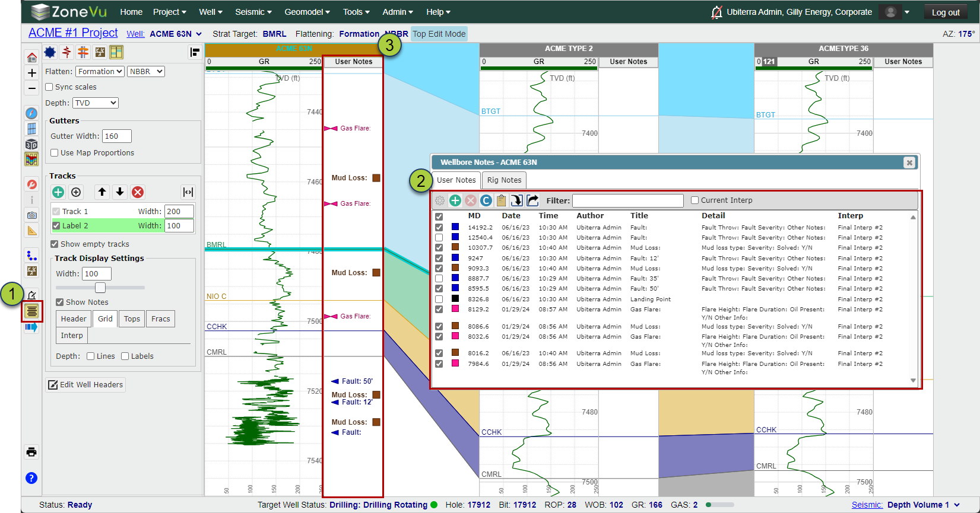
Task: Expand the Depth Volume 1 seismic selector
Action: point(924,505)
